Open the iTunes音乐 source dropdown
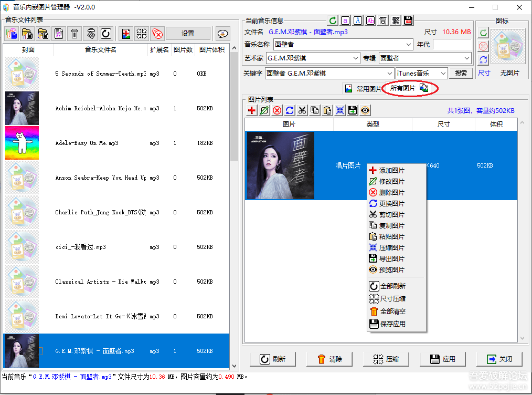The width and height of the screenshot is (532, 395). click(443, 74)
